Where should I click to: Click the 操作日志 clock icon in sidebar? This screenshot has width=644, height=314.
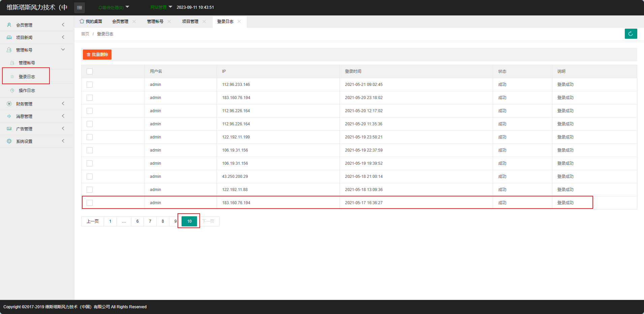[12, 91]
